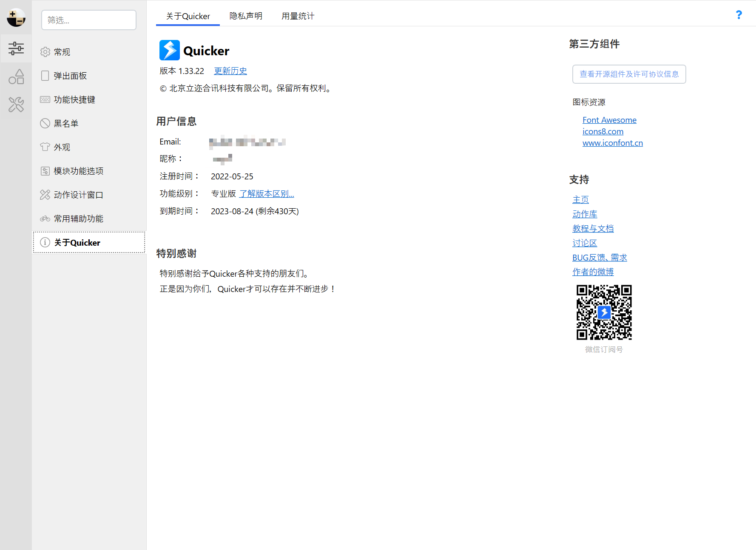756x550 pixels.
Task: Click the bicycle icon next to 常用辅助功能
Action: [45, 218]
